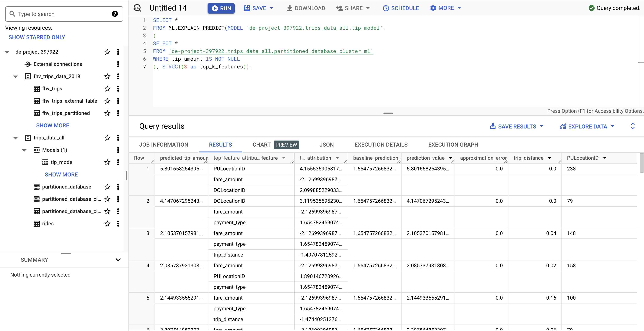The width and height of the screenshot is (644, 331).
Task: Open actions menu for fhv_trips table
Action: click(118, 89)
